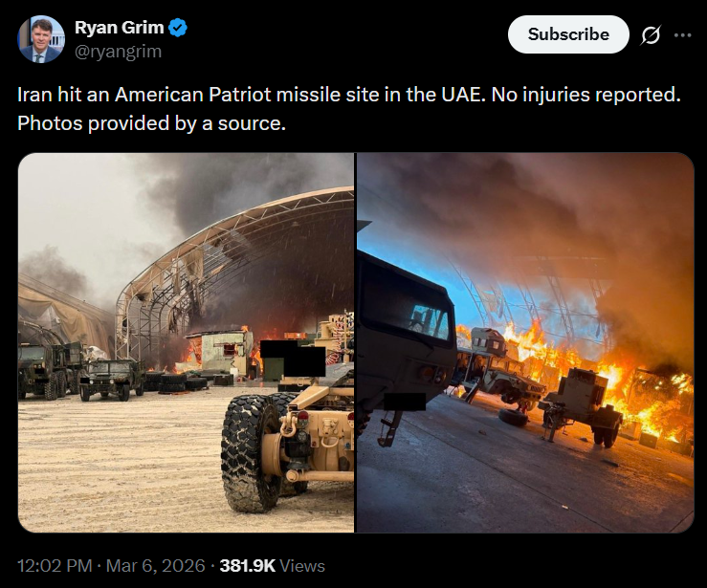This screenshot has height=588, width=707.
Task: Click the green Humvee in the left photo
Action: [111, 379]
